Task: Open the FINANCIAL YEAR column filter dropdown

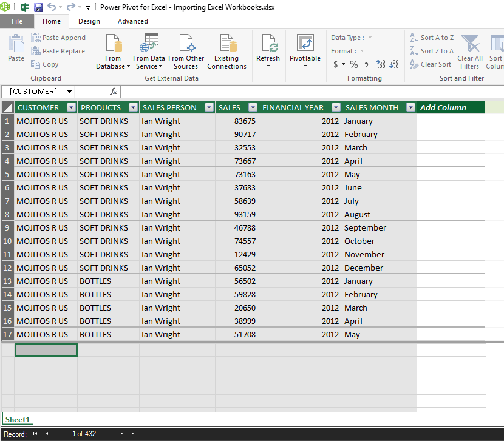Action: pos(336,107)
